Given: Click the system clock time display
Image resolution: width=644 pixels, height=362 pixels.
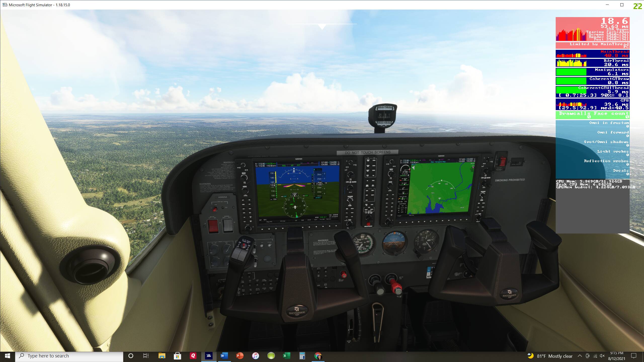Looking at the screenshot, I should (x=618, y=355).
